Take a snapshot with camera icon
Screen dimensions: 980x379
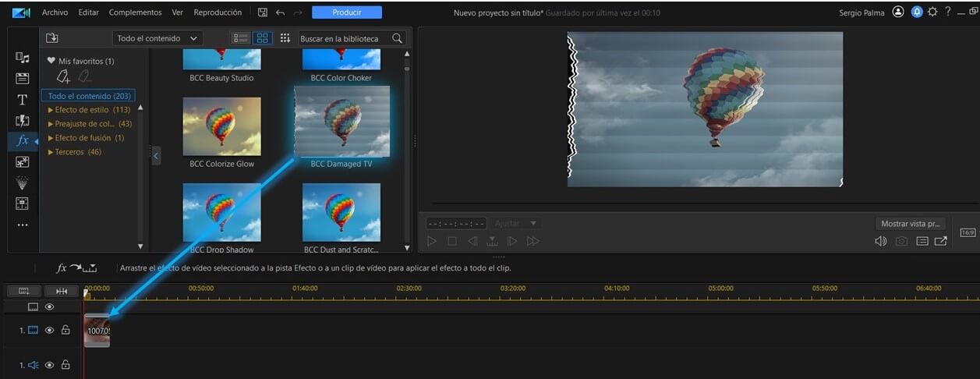901,241
